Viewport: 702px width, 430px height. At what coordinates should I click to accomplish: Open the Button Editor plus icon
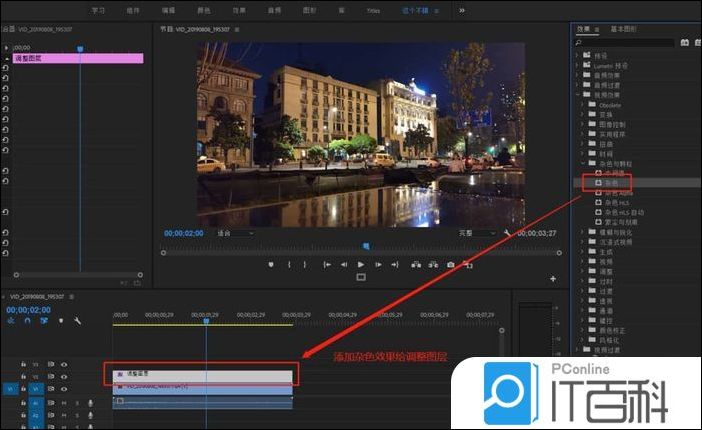(553, 279)
